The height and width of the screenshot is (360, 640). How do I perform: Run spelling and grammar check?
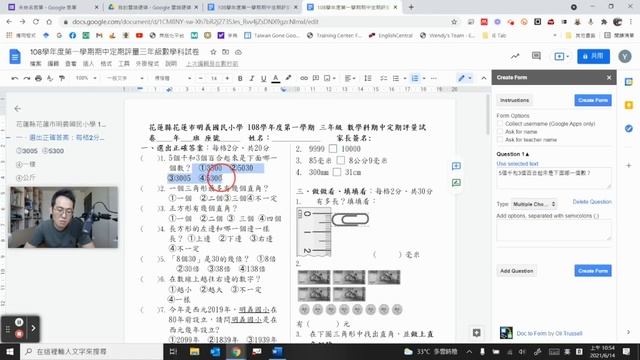tap(50, 78)
